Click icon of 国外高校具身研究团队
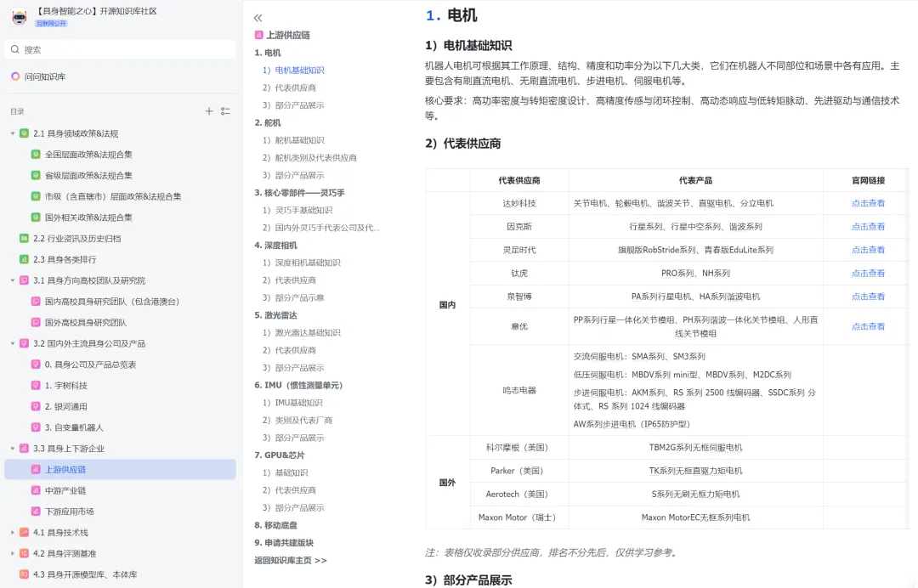 (x=36, y=322)
